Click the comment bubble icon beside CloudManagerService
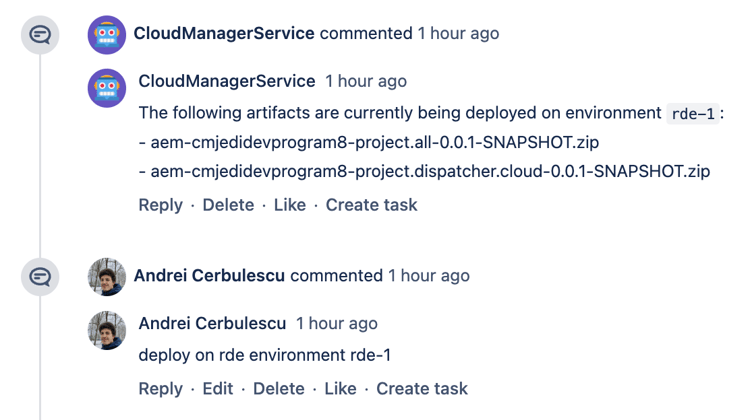Viewport: 750px width, 420px height. coord(40,34)
